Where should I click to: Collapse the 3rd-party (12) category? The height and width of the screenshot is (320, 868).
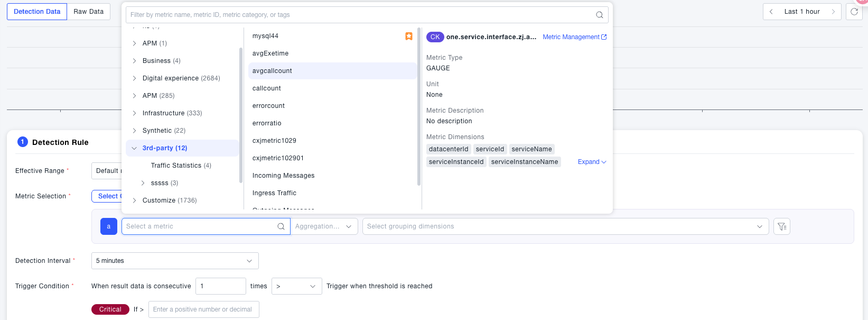click(134, 148)
